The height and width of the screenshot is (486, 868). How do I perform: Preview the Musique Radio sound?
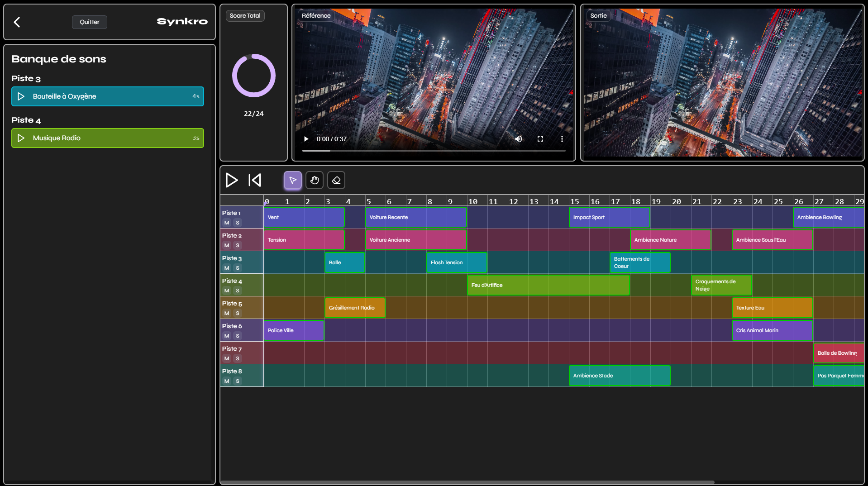21,138
